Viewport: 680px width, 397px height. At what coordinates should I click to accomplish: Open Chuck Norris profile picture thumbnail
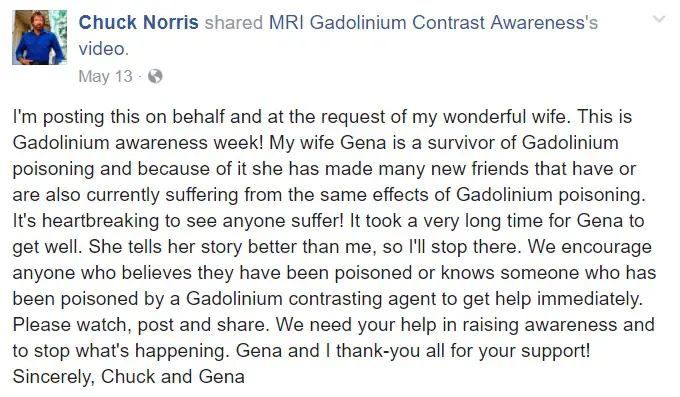(39, 37)
